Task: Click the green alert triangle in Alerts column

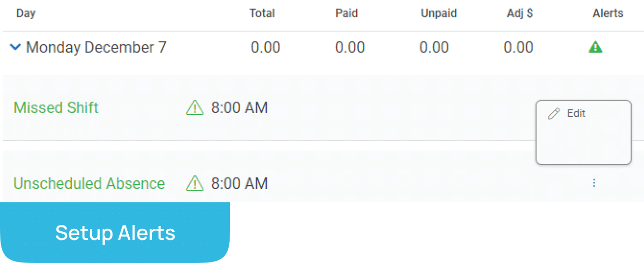Action: pyautogui.click(x=595, y=47)
